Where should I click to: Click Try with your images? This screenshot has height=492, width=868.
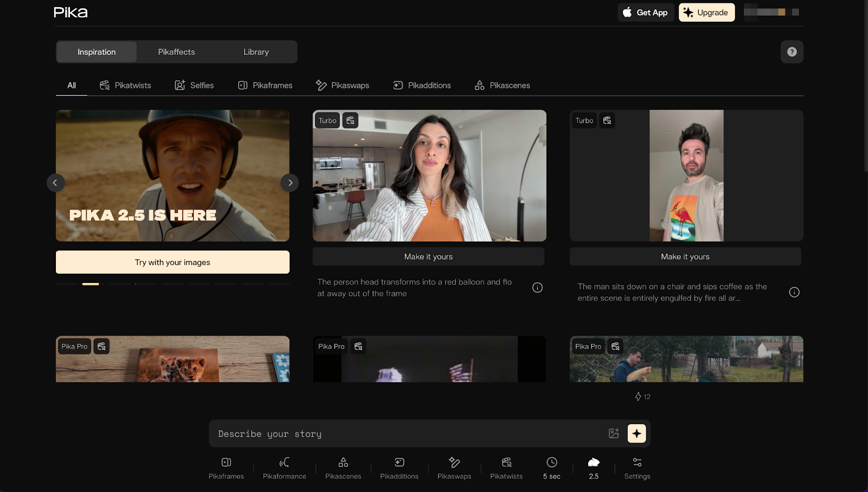[x=172, y=262]
